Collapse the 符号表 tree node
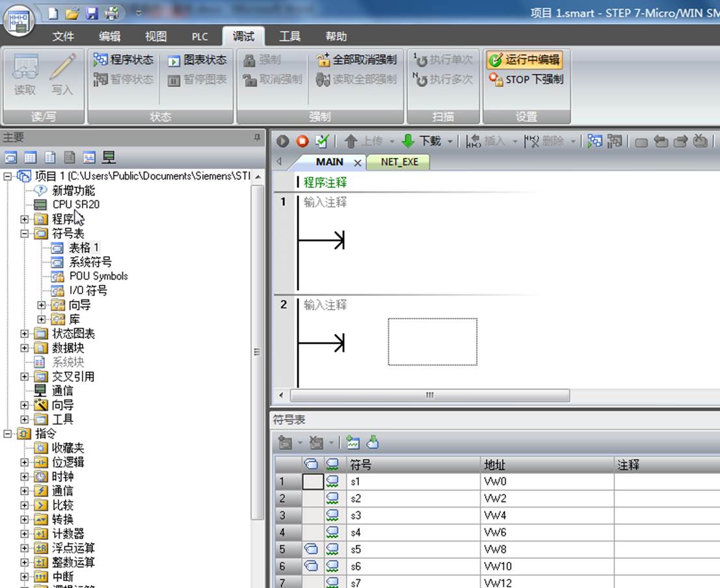The width and height of the screenshot is (720, 588). [x=25, y=234]
